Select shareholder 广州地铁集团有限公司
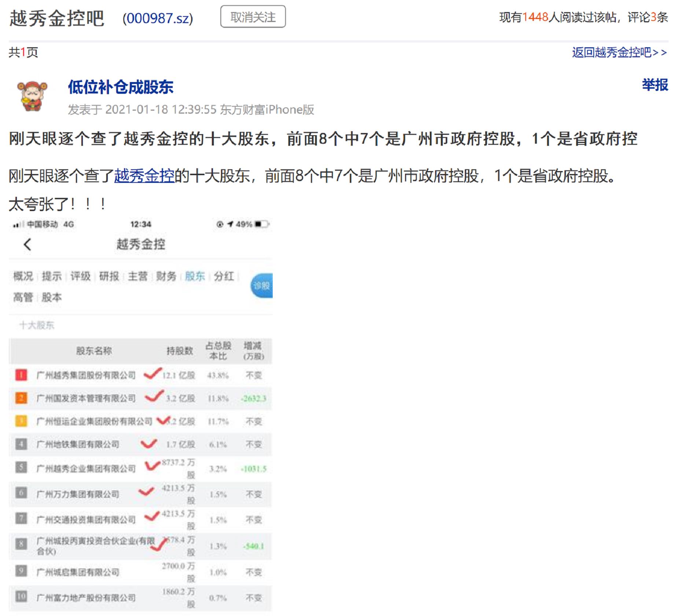 (x=78, y=445)
